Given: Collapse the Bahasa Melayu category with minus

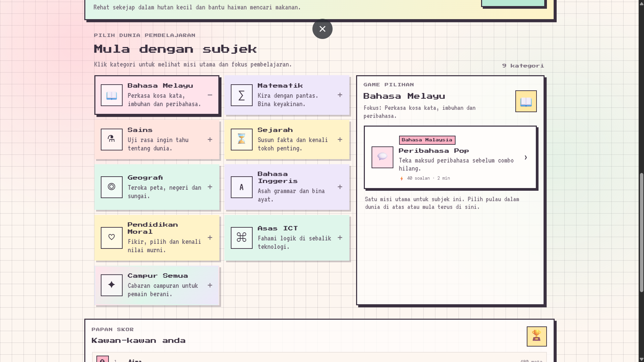Looking at the screenshot, I should [x=210, y=95].
